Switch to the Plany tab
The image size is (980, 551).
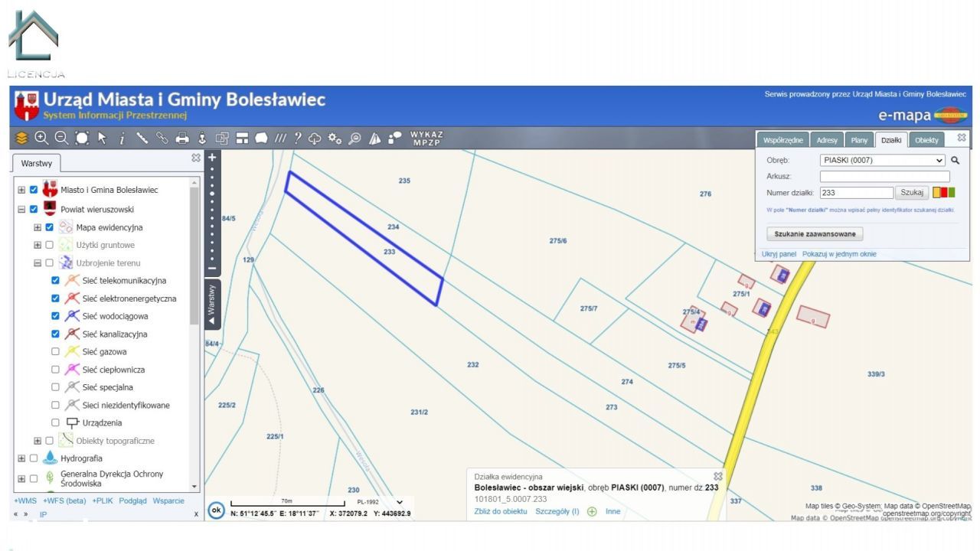click(x=860, y=140)
